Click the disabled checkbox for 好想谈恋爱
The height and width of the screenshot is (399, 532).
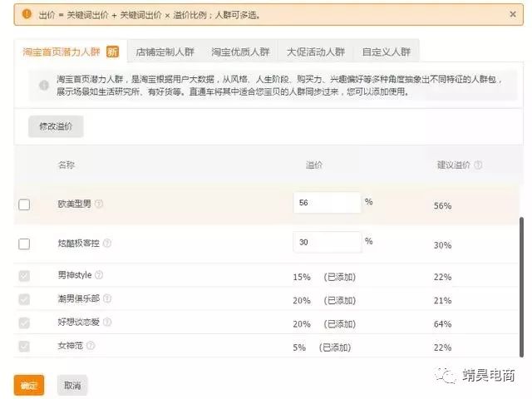point(24,323)
